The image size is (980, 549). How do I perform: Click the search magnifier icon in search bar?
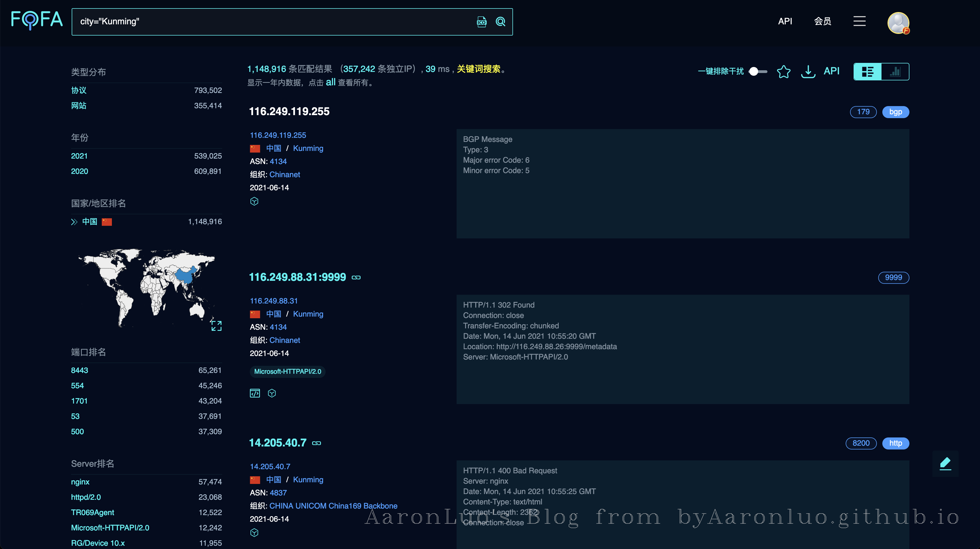coord(500,22)
